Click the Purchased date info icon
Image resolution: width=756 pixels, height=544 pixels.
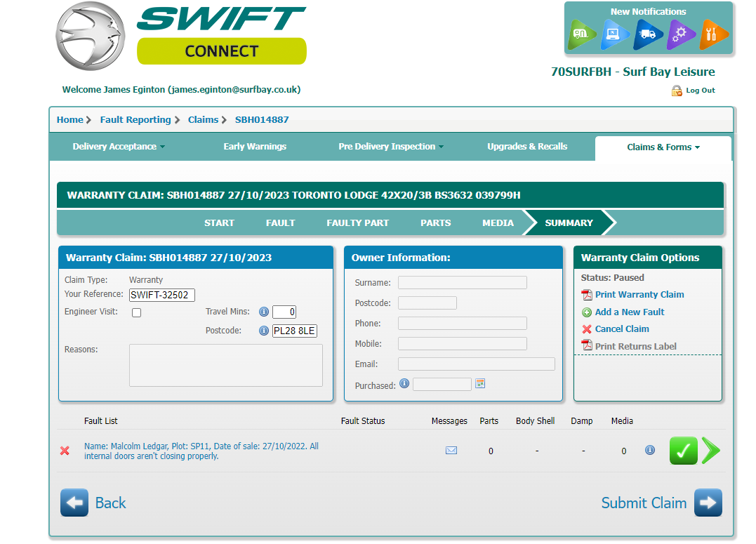(x=404, y=383)
